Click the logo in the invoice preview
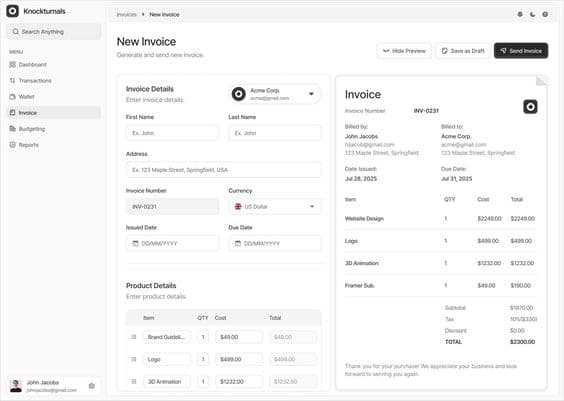This screenshot has width=564, height=401. coord(530,106)
